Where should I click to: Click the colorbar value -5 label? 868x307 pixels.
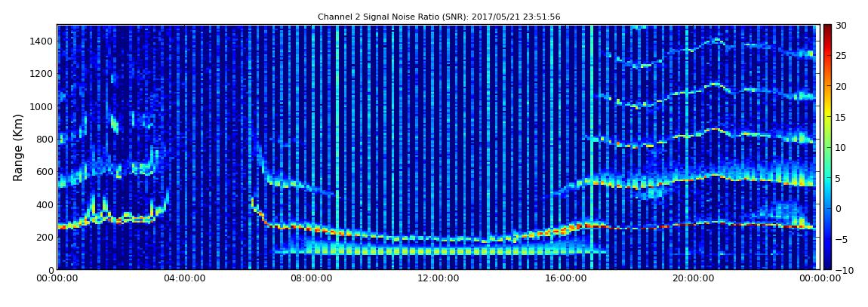tap(840, 239)
